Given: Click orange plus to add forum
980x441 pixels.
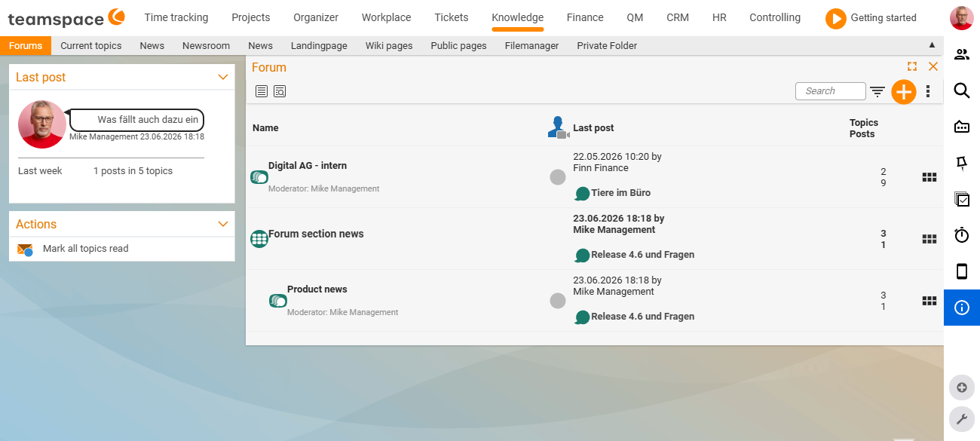Looking at the screenshot, I should 903,92.
